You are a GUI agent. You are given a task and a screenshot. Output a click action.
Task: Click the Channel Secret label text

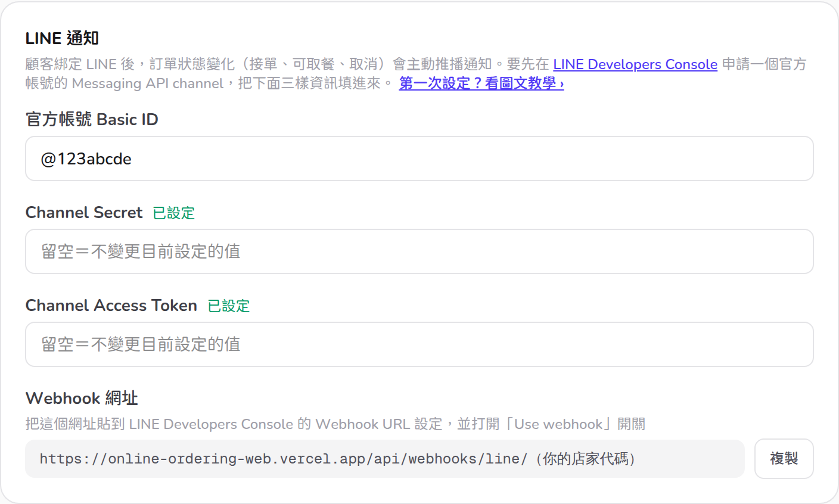pos(84,213)
